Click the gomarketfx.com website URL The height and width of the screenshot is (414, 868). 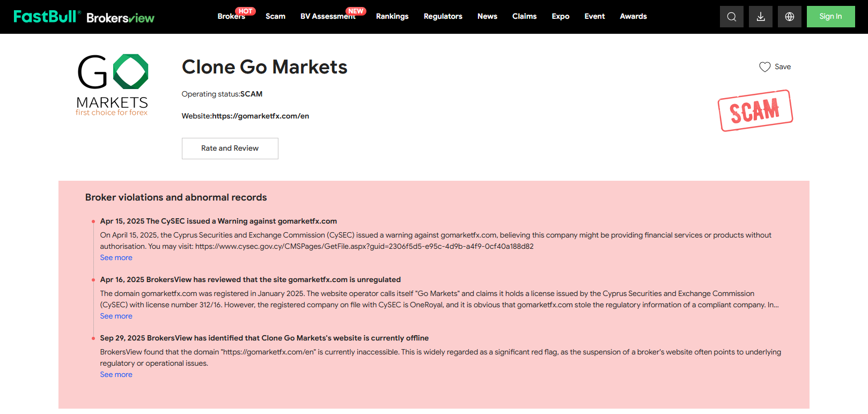260,116
